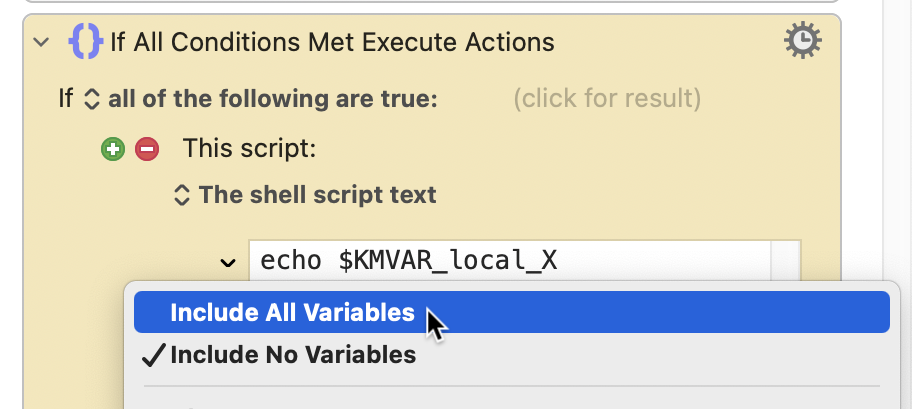Click the checkmark next to Include No Variables
Screen dimensions: 912x409
(154, 355)
